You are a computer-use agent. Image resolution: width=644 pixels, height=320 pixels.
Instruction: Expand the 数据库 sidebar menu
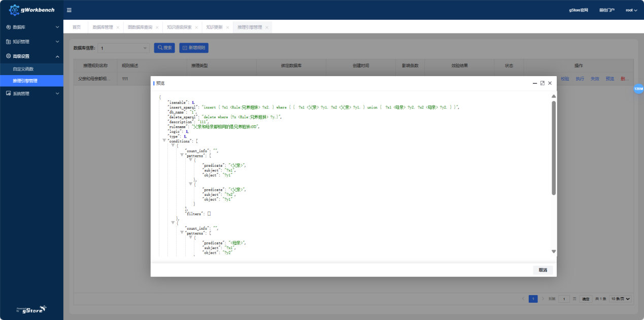tap(31, 27)
